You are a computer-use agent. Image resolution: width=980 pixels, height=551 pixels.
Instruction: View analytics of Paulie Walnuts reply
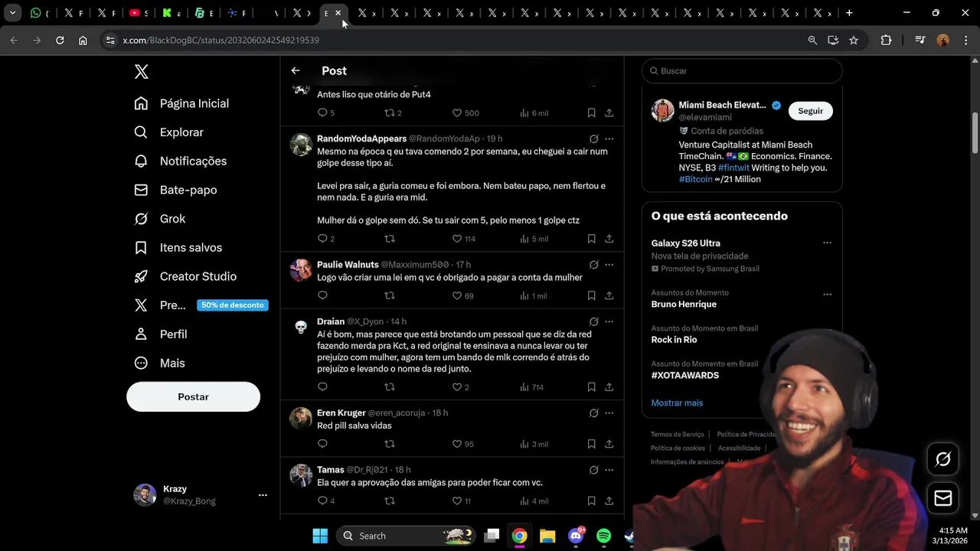pyautogui.click(x=533, y=296)
